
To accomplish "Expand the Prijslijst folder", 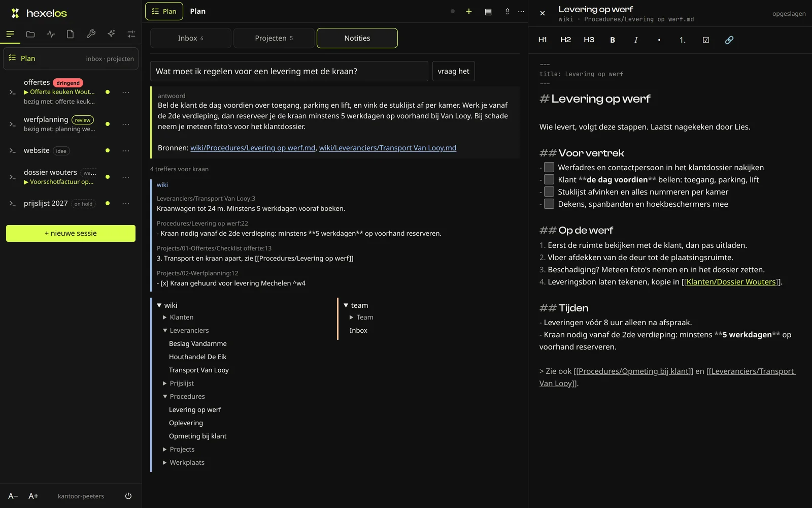I will point(165,383).
